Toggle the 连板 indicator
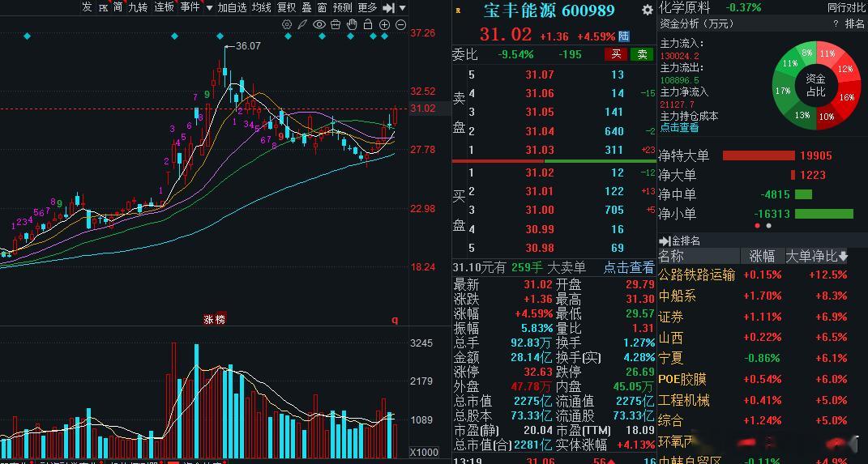868x464 pixels. pyautogui.click(x=164, y=7)
